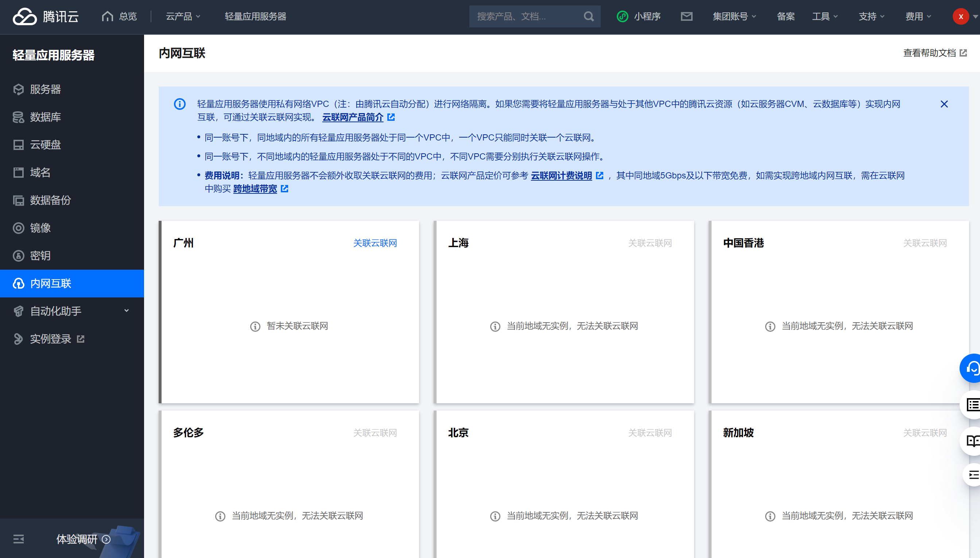Open the 总览 home overview
This screenshot has width=980, height=558.
click(x=119, y=16)
